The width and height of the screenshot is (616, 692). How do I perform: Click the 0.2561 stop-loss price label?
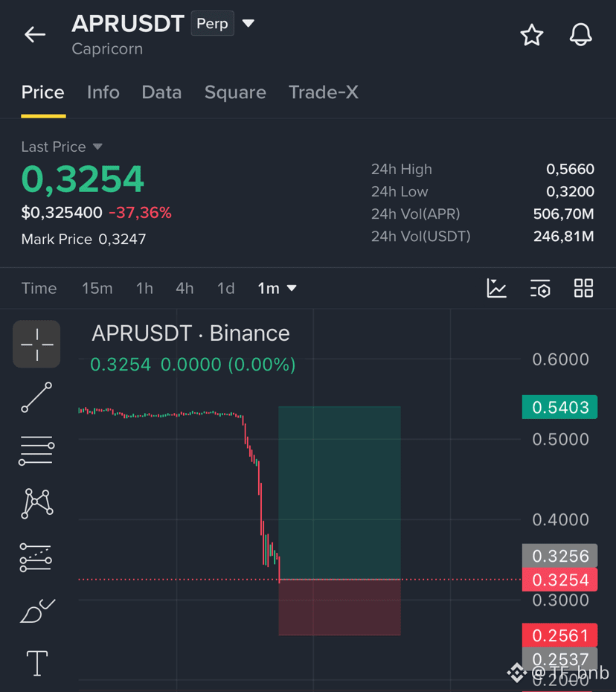click(559, 635)
